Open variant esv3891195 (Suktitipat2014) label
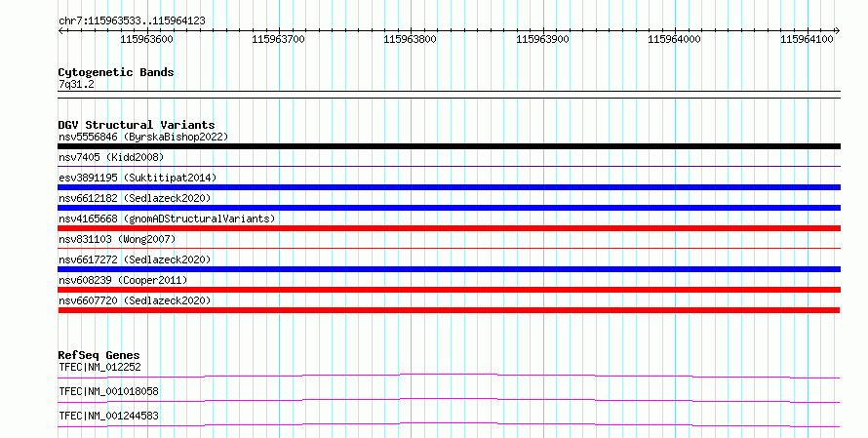868x438 pixels. 138,178
